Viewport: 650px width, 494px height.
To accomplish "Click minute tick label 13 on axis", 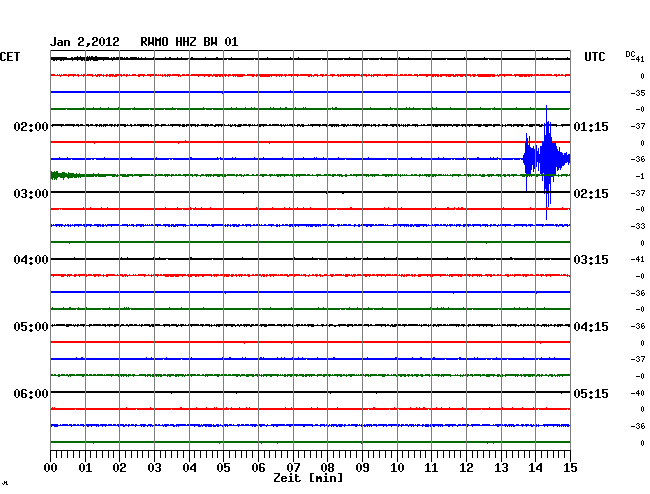I will (501, 467).
